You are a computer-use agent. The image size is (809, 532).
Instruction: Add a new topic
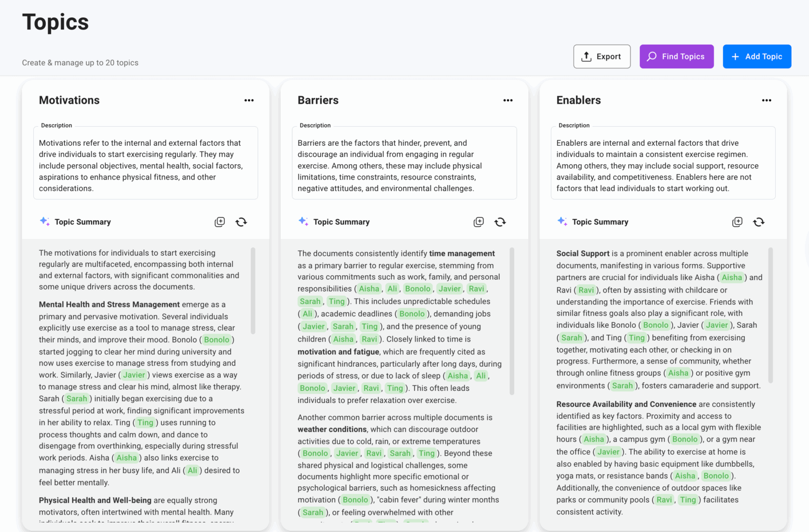tap(756, 56)
